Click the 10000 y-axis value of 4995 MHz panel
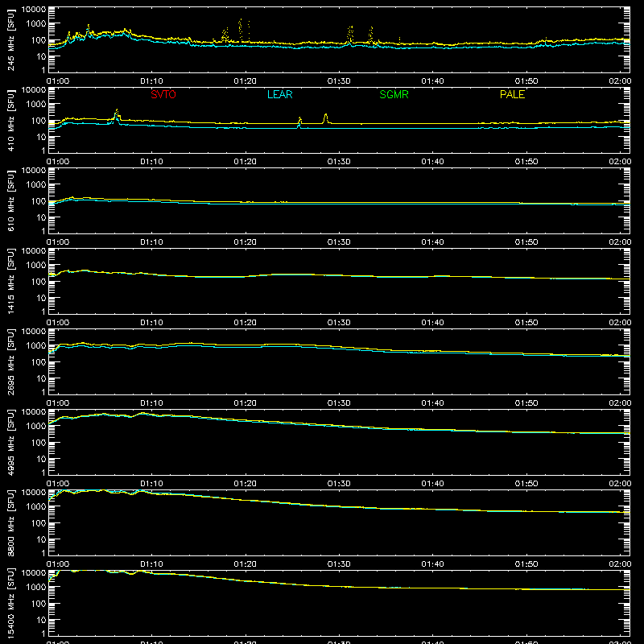644x644 pixels. 34,412
